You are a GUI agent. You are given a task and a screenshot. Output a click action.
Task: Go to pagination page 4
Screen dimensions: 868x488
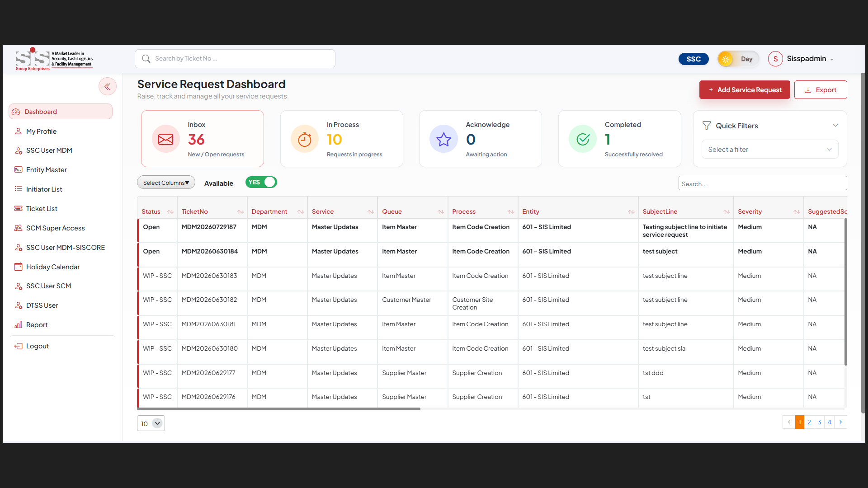(830, 422)
